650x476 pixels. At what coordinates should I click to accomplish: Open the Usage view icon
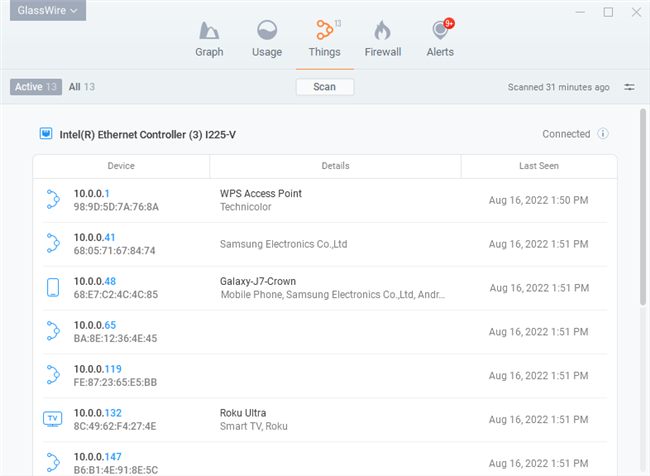click(267, 31)
